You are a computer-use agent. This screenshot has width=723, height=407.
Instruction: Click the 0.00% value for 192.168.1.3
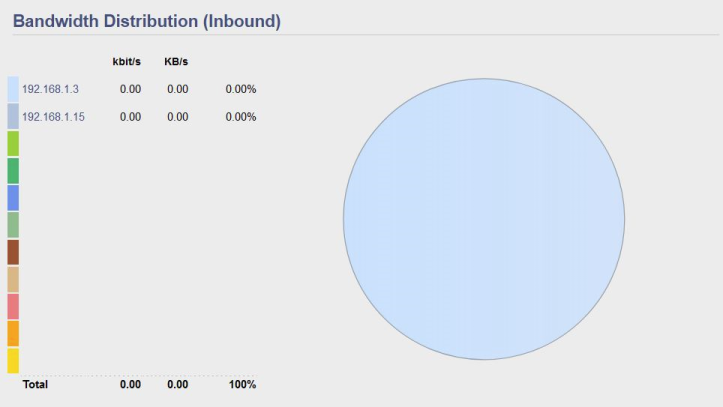(241, 89)
